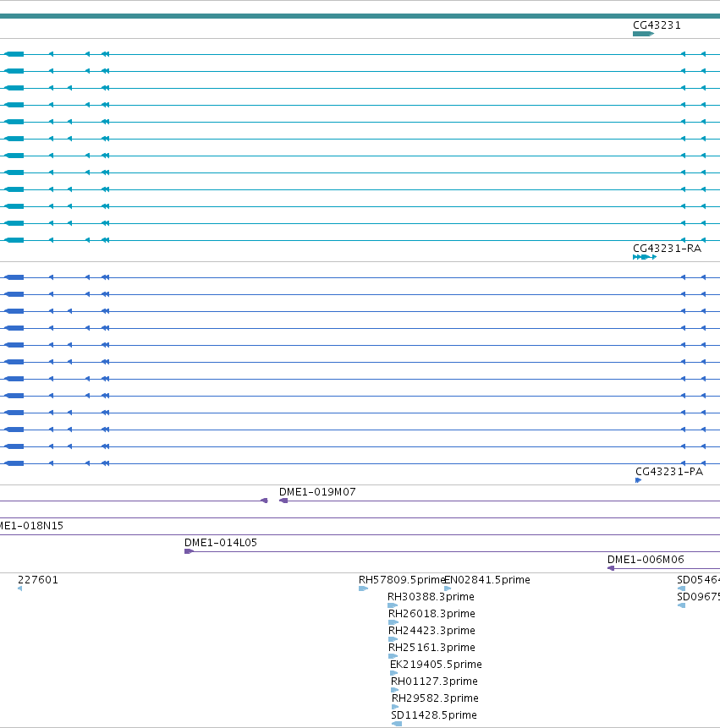Select the small glyph under 227601
Screen dimensions: 720x728
point(20,588)
